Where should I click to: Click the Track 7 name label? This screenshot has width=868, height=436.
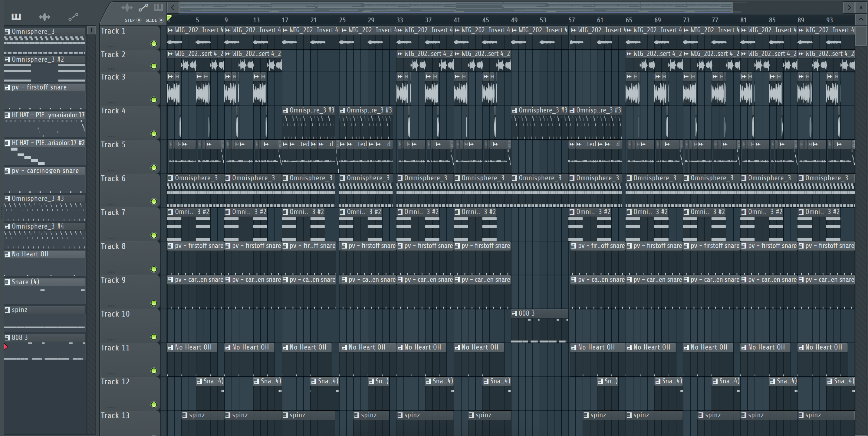[113, 213]
